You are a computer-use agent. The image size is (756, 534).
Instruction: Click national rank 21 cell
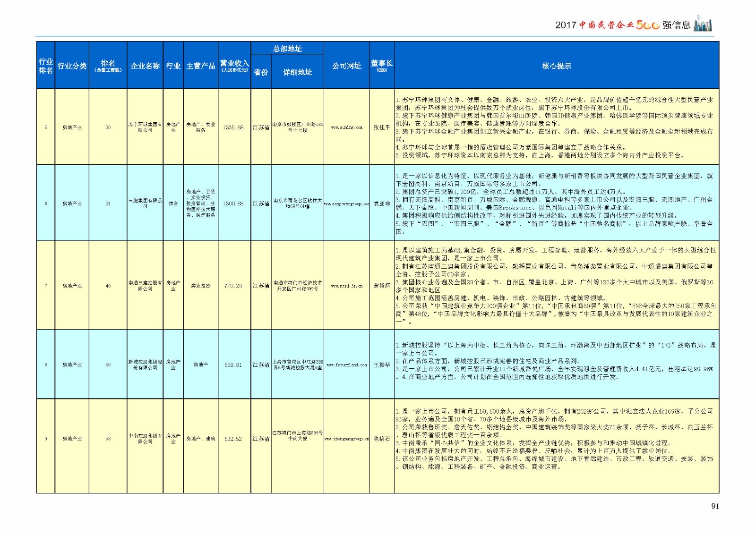click(x=108, y=203)
